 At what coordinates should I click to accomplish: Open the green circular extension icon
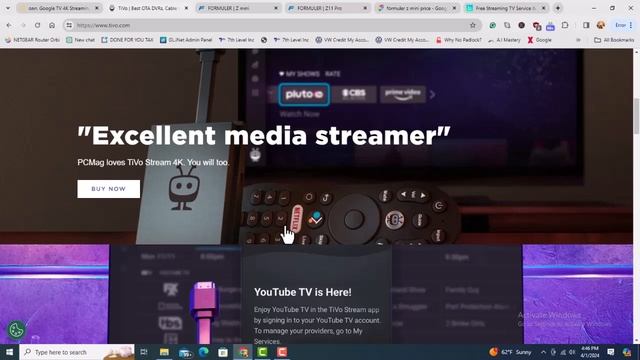coord(493,25)
